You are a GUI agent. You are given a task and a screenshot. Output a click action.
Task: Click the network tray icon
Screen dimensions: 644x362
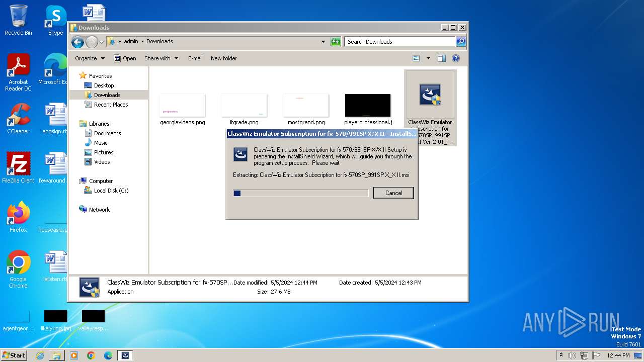[x=584, y=355]
